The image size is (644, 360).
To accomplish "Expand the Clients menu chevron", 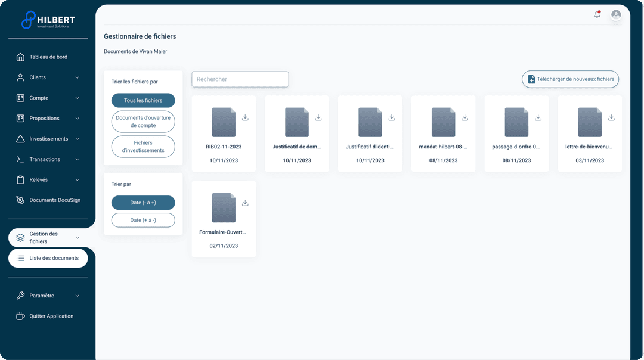I will coord(77,77).
